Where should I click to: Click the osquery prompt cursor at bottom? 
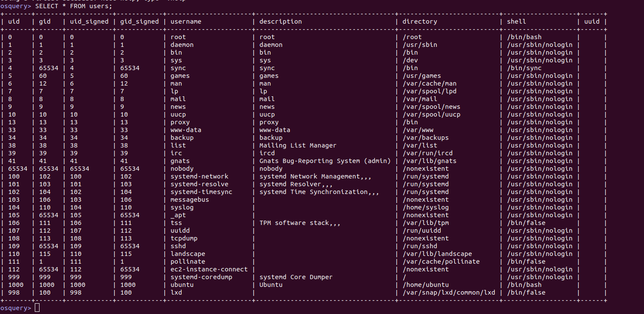[37, 308]
